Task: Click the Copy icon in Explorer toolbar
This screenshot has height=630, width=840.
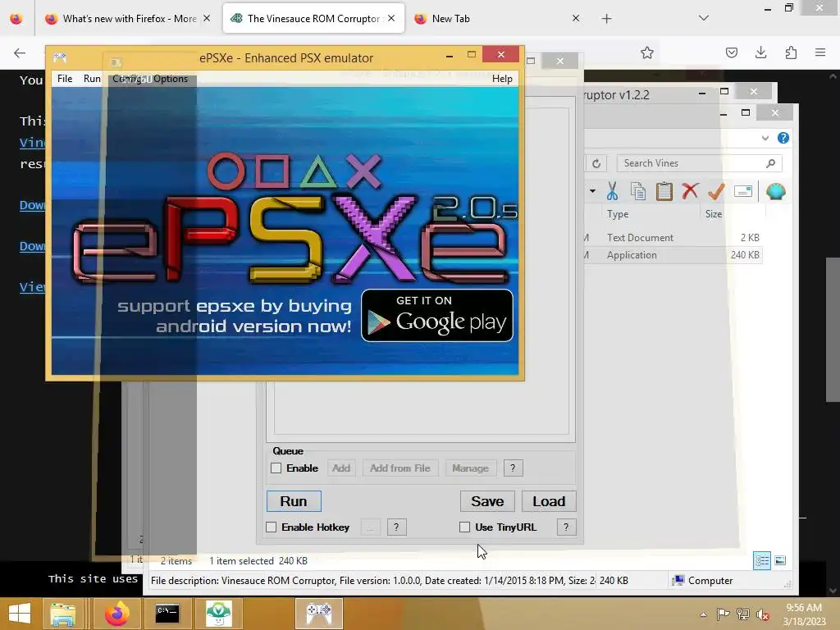Action: 638,190
